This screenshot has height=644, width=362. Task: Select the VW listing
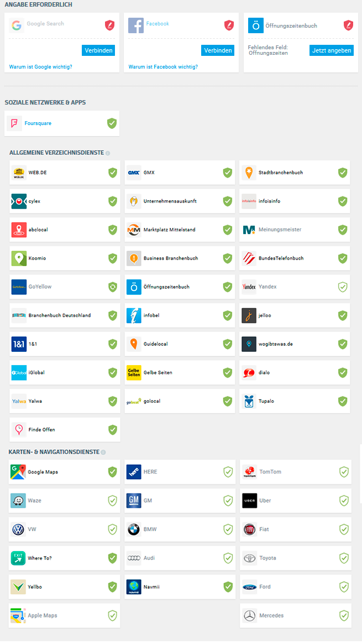coord(65,529)
